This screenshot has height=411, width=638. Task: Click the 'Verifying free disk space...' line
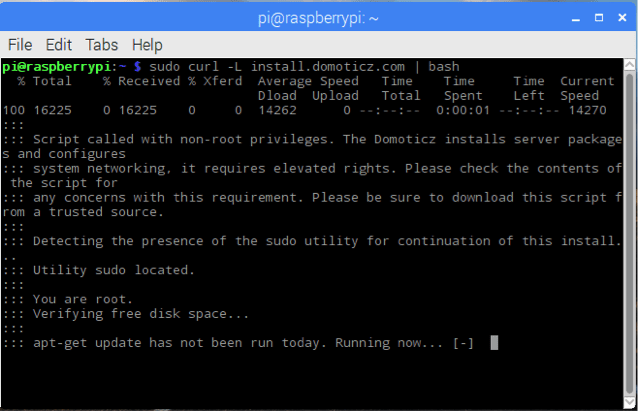(x=125, y=314)
